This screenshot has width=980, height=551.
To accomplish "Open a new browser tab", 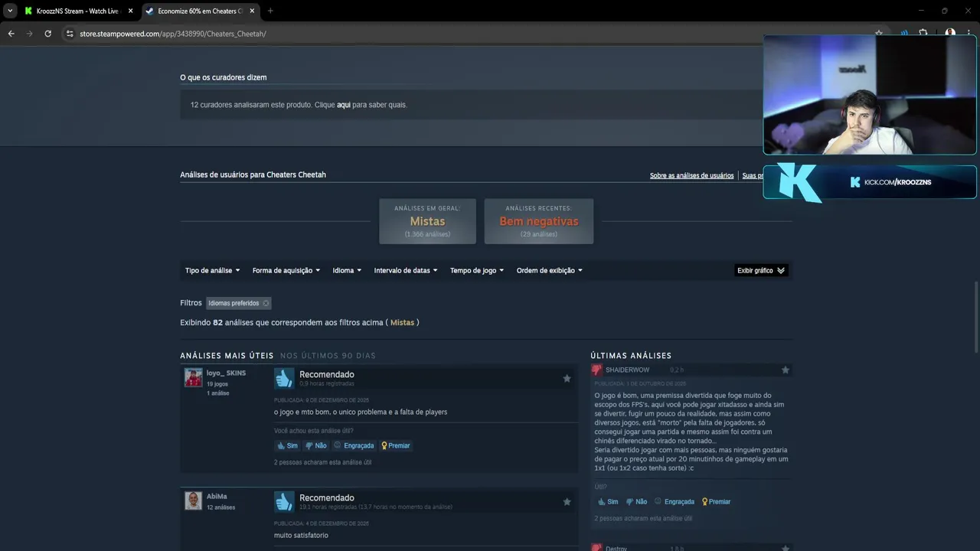I will [270, 11].
